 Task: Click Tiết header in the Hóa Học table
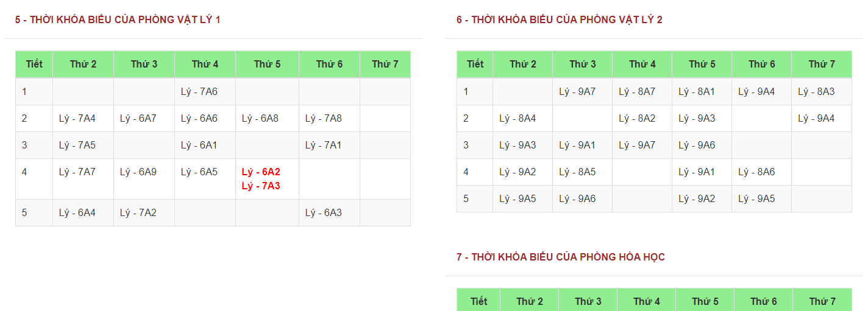(478, 301)
